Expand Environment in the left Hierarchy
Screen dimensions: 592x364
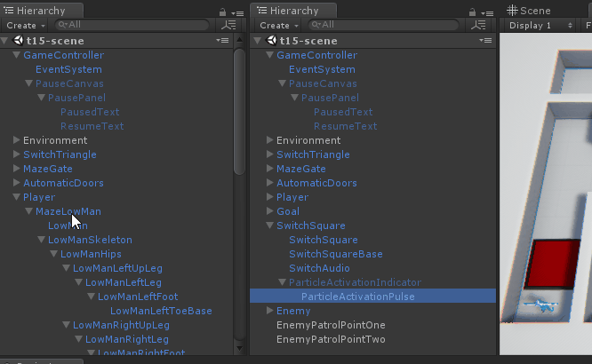point(16,140)
